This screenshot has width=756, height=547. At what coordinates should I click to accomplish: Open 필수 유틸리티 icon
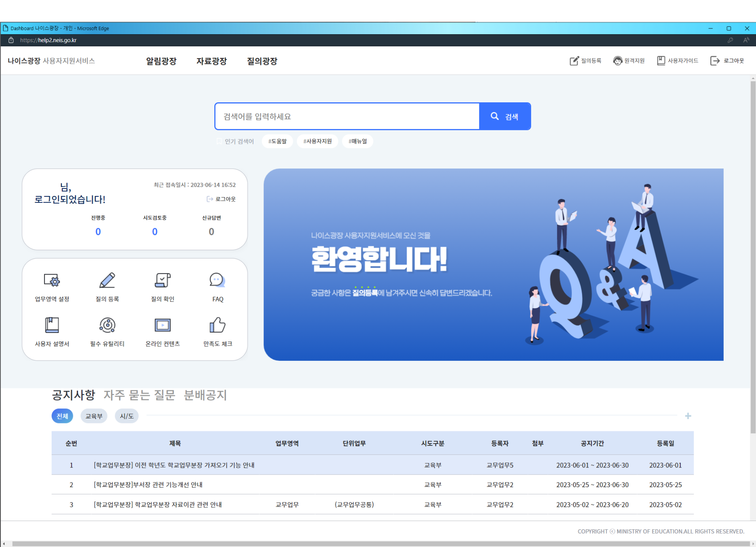coord(107,325)
